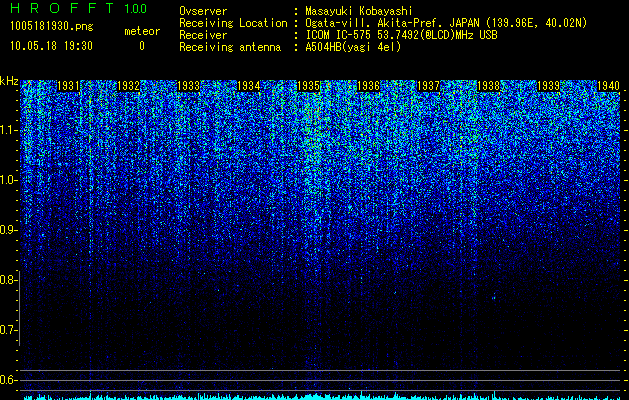Click the 1931 time marker

pyautogui.click(x=69, y=86)
